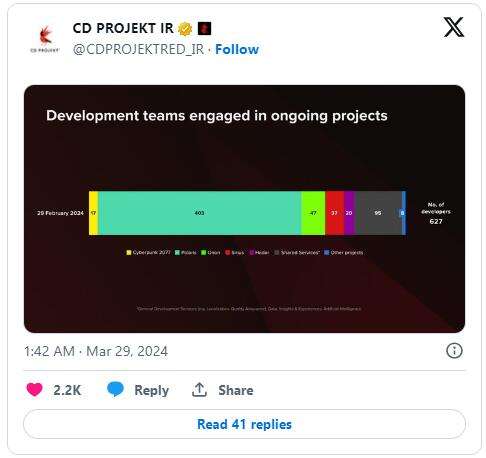Click the Reply text label
The height and width of the screenshot is (458, 486).
(151, 390)
